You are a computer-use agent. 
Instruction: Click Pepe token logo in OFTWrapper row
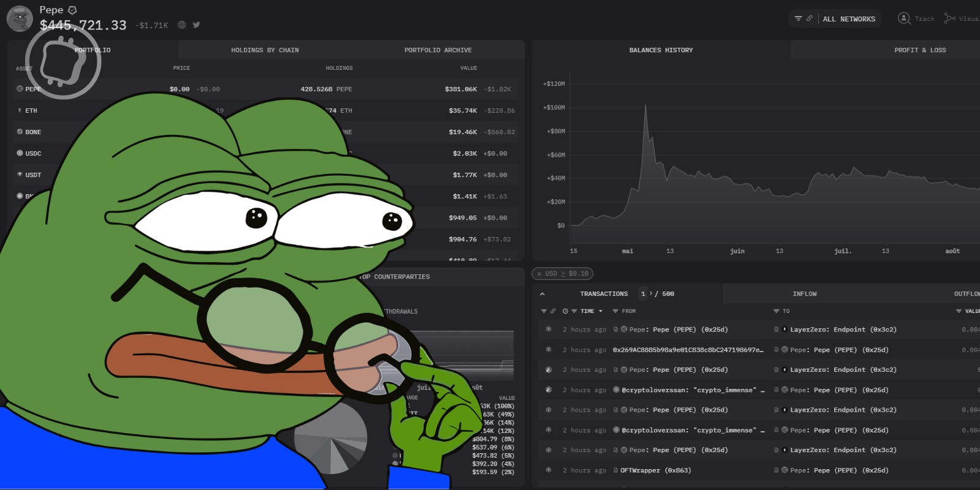click(x=785, y=470)
